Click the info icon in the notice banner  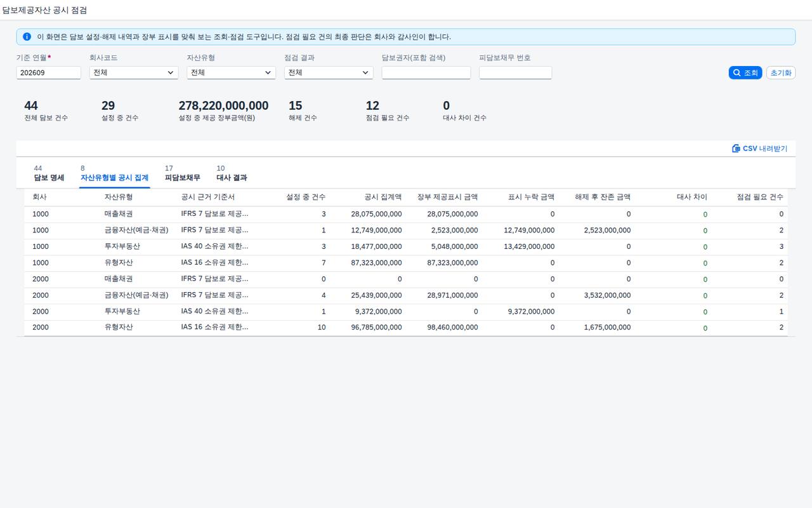point(27,37)
